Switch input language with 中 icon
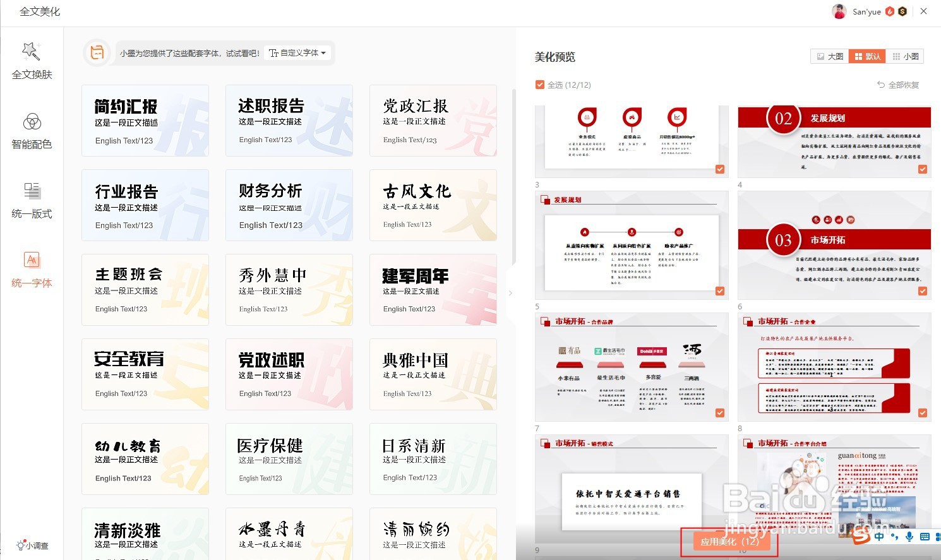 coord(879,537)
